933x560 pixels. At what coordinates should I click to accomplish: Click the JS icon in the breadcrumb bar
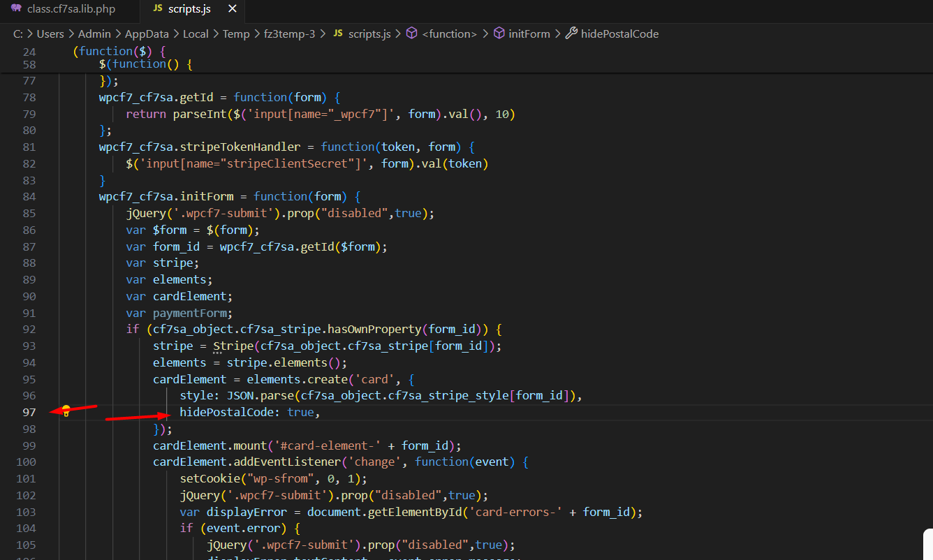(x=338, y=34)
